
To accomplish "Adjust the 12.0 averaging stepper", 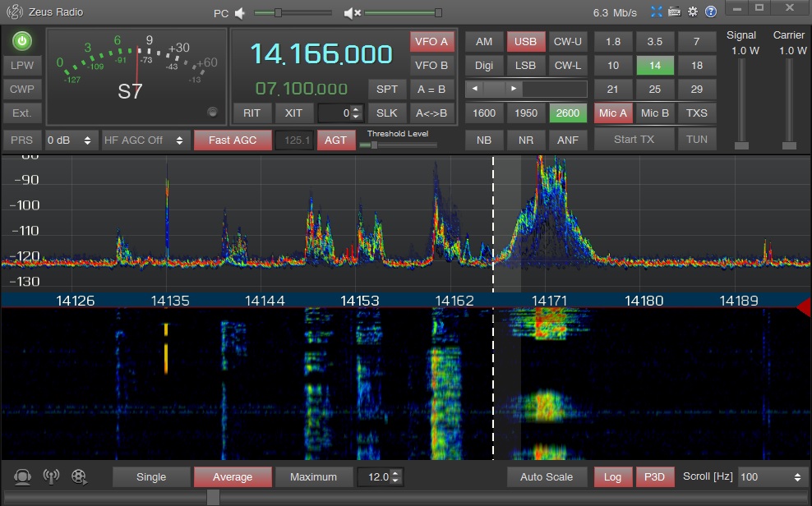I will (395, 477).
